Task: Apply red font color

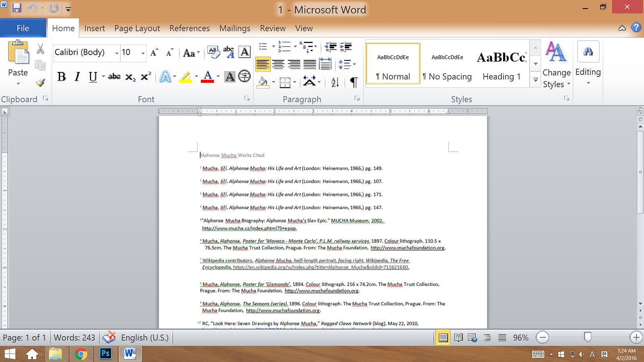Action: (207, 76)
